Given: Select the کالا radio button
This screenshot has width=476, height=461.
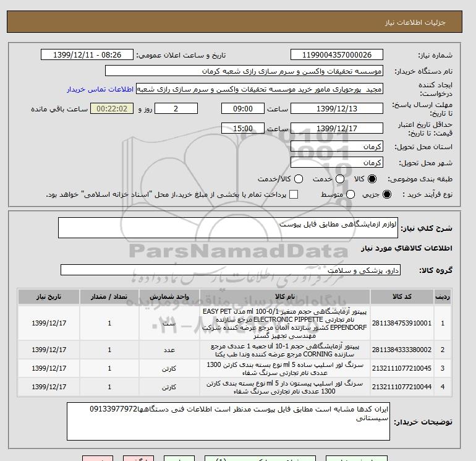Looking at the screenshot, I should 372,179.
